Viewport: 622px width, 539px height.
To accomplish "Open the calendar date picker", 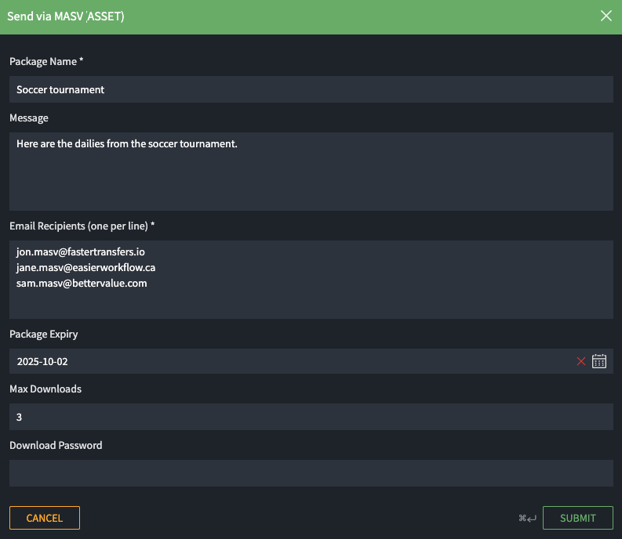I will (x=599, y=361).
